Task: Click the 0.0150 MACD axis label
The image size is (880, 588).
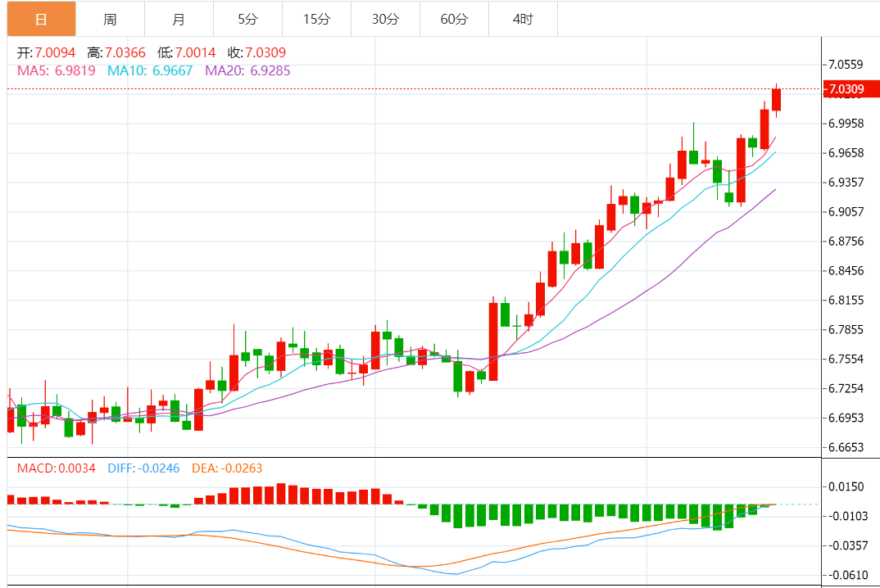Action: tap(846, 487)
